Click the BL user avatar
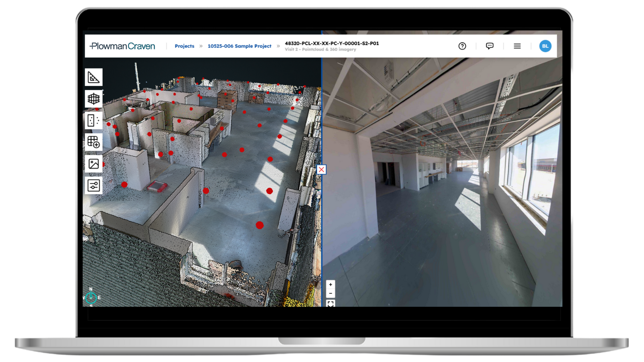This screenshot has height=362, width=644. click(545, 46)
